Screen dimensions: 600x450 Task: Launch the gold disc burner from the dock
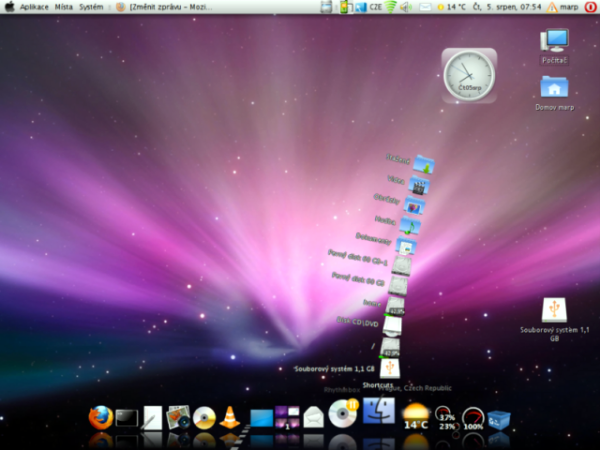click(x=204, y=417)
